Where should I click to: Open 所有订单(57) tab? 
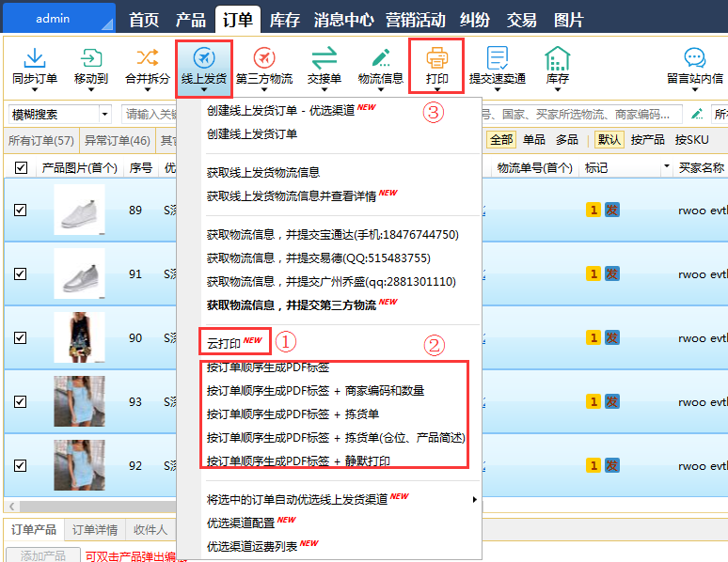[x=41, y=140]
